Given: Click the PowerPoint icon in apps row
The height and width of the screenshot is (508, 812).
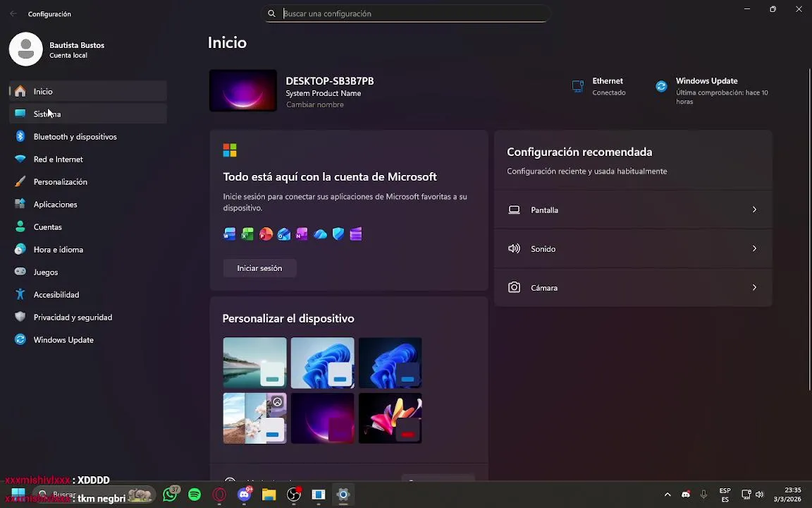Looking at the screenshot, I should (x=266, y=234).
